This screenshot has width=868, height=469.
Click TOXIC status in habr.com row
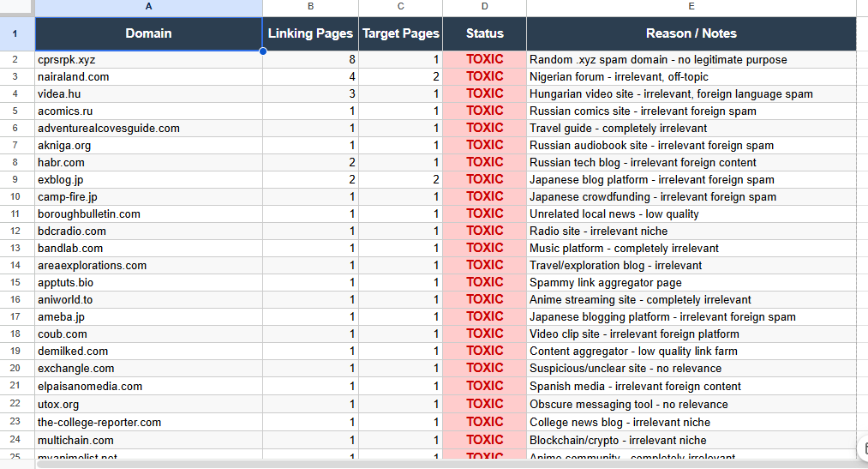click(484, 163)
